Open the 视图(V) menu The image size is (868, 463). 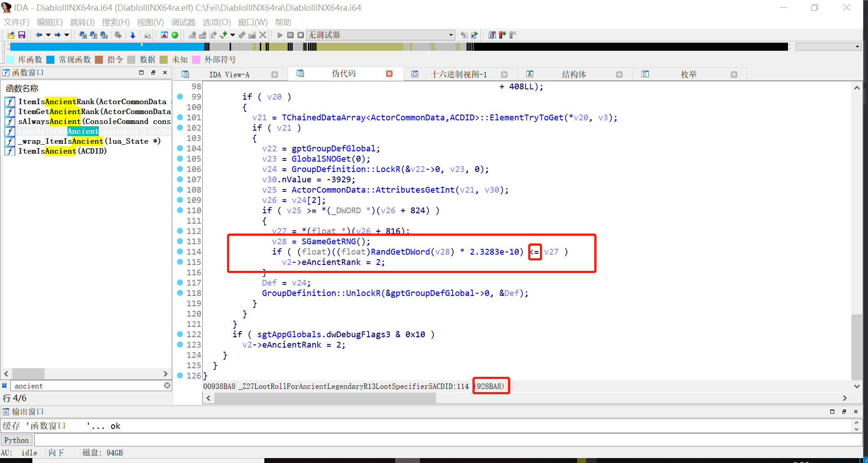coord(150,22)
